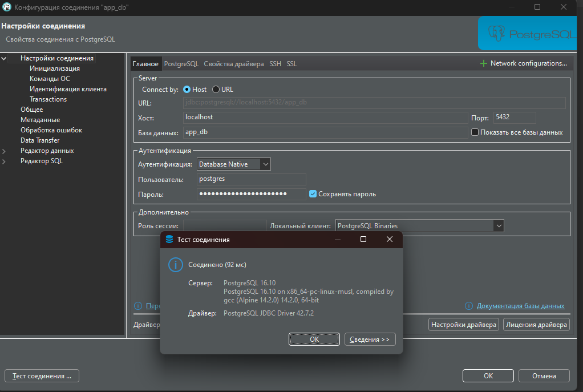Click into the Хост localhost field
The image size is (583, 392).
tap(325, 118)
